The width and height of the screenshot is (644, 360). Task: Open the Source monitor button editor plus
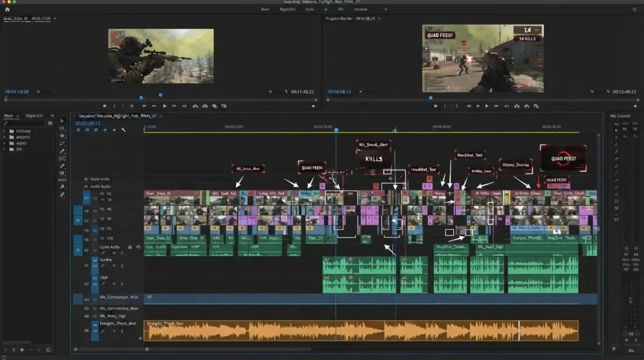tap(313, 106)
